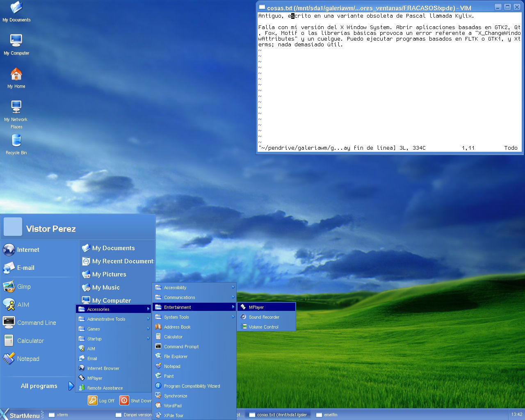
Task: Launch Command Prompt from the Accessories submenu
Action: point(194,346)
